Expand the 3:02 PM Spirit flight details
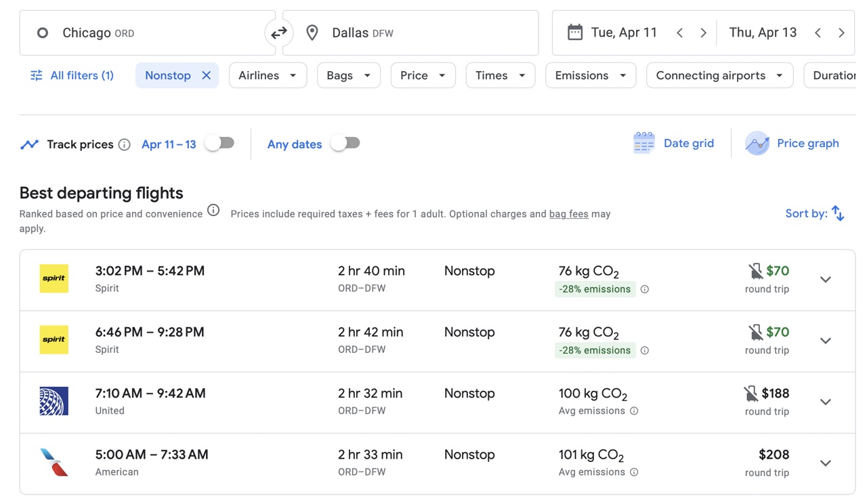The width and height of the screenshot is (867, 504). pyautogui.click(x=825, y=280)
